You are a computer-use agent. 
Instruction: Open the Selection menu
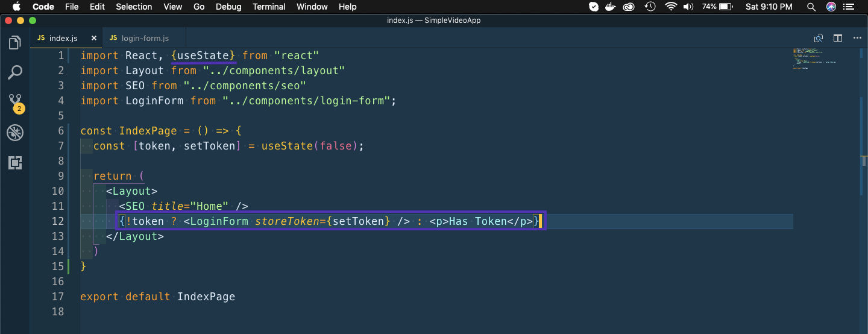[134, 7]
